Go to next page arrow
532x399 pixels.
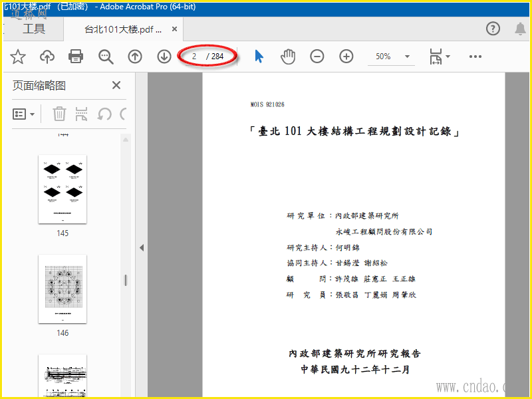[164, 57]
